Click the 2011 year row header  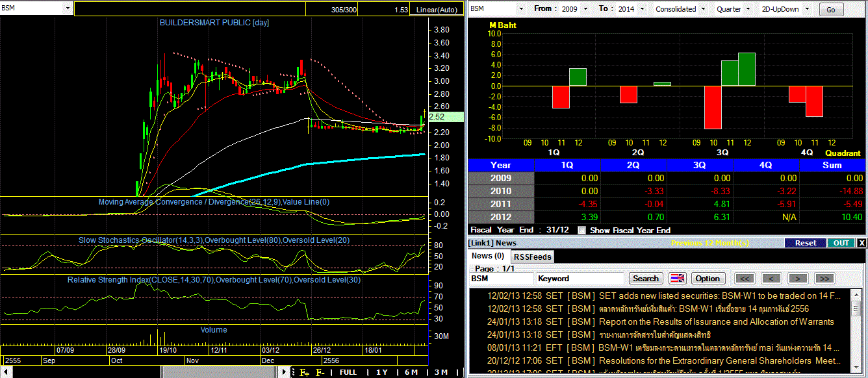pos(501,204)
